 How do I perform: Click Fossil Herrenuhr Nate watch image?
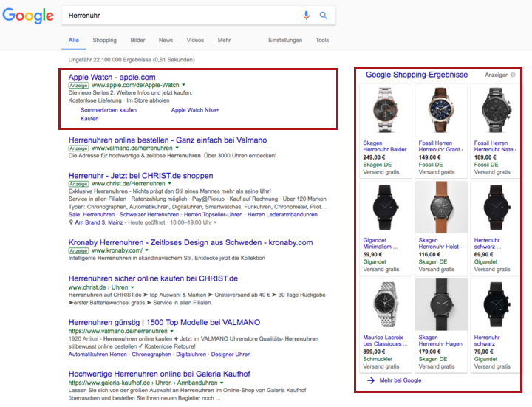point(496,111)
